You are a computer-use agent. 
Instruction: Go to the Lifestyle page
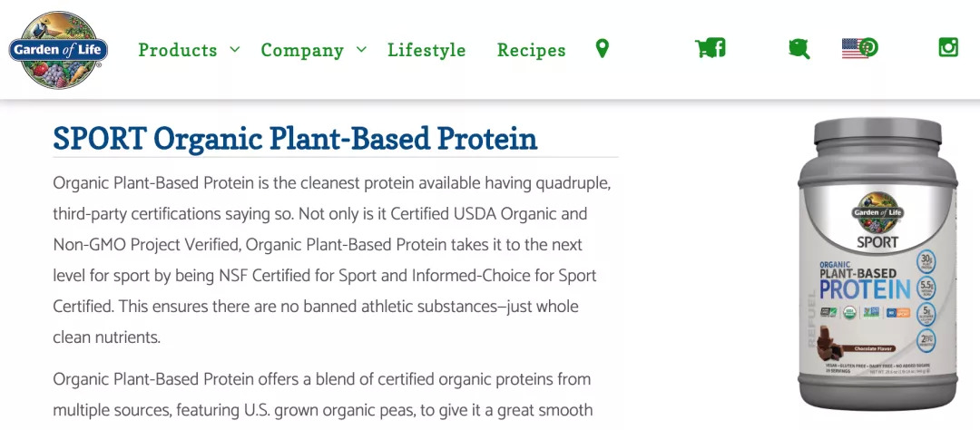tap(426, 50)
